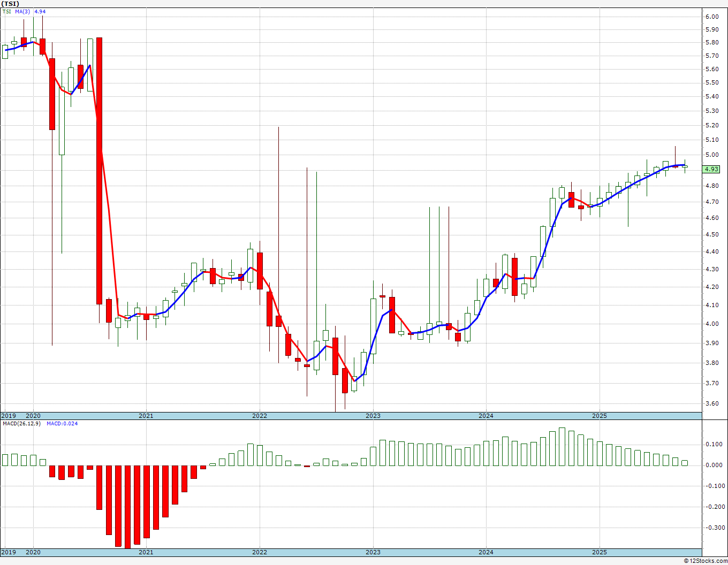Viewport: 728px width, 565px height.
Task: Select the 4.80 price axis label
Action: click(x=712, y=186)
